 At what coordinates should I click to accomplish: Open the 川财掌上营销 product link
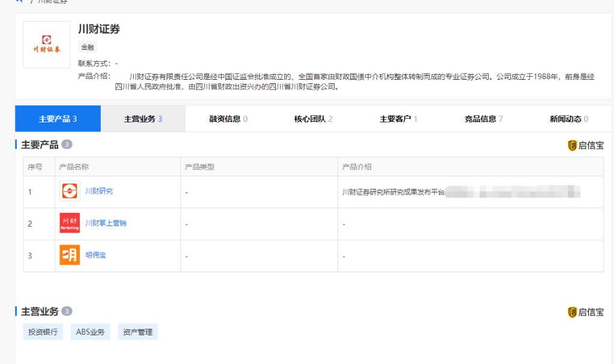(106, 223)
